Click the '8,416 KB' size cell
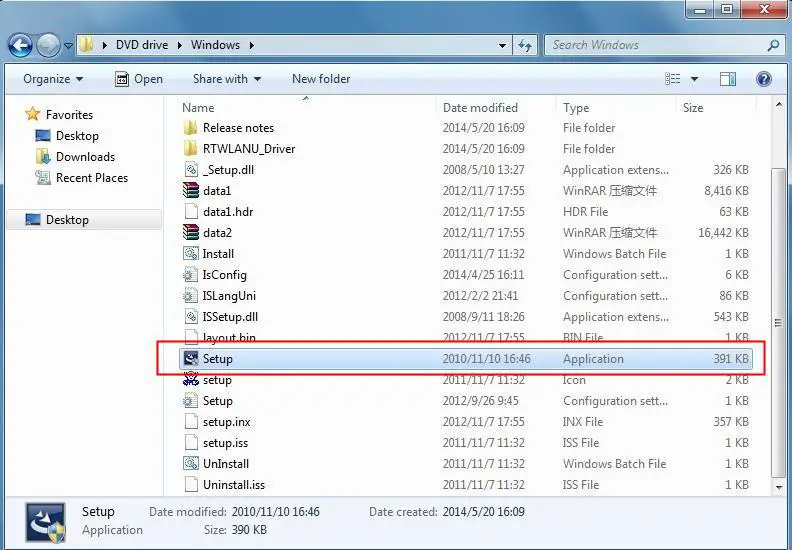 (x=726, y=190)
